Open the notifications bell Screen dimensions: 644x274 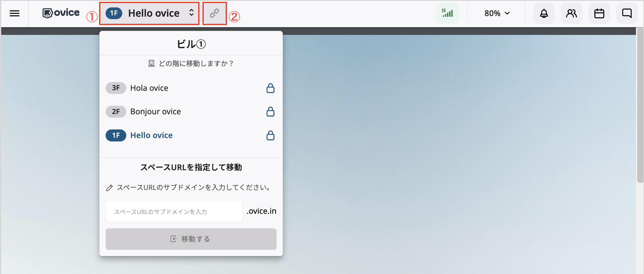pos(544,13)
